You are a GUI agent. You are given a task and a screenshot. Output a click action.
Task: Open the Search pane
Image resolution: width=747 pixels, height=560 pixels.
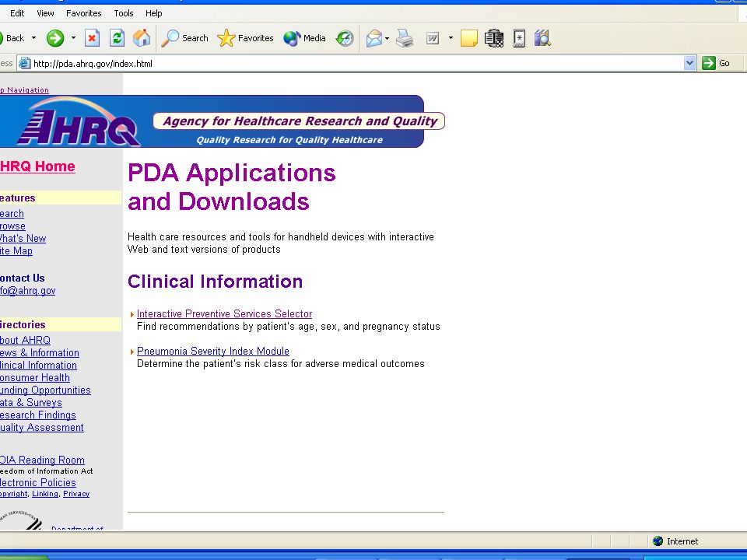point(185,38)
